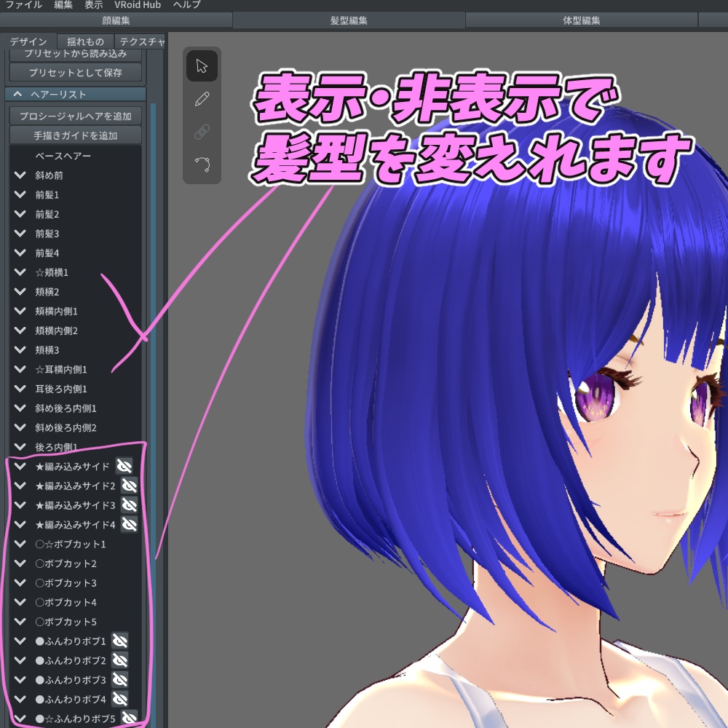Expand the 後ろ内側1 hair group
The width and height of the screenshot is (728, 728).
[x=20, y=447]
